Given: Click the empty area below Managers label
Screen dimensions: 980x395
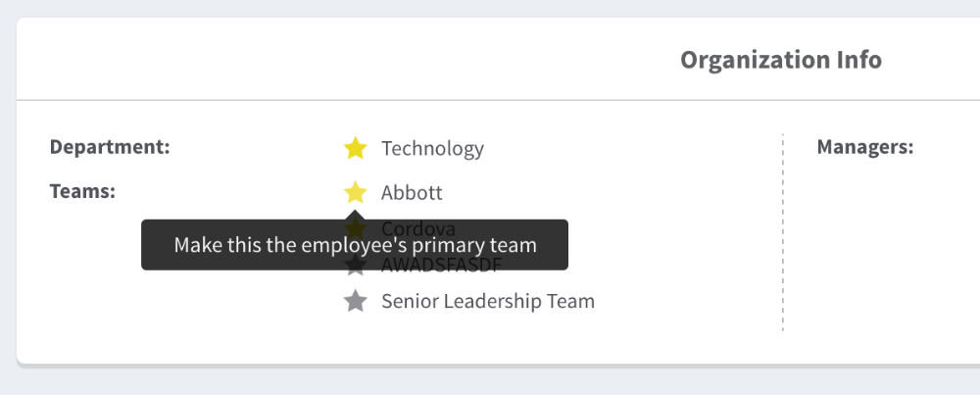Looking at the screenshot, I should tap(882, 245).
